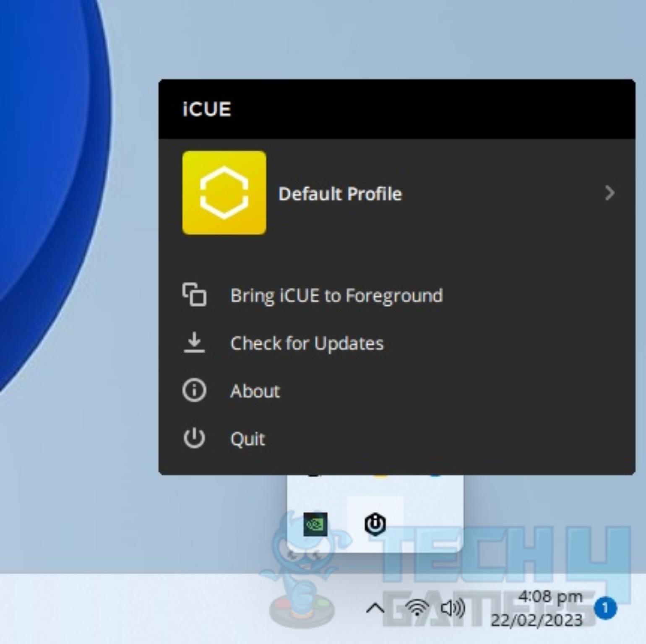This screenshot has height=644, width=646.
Task: Collapse hidden icons tray chevron
Action: pyautogui.click(x=375, y=608)
